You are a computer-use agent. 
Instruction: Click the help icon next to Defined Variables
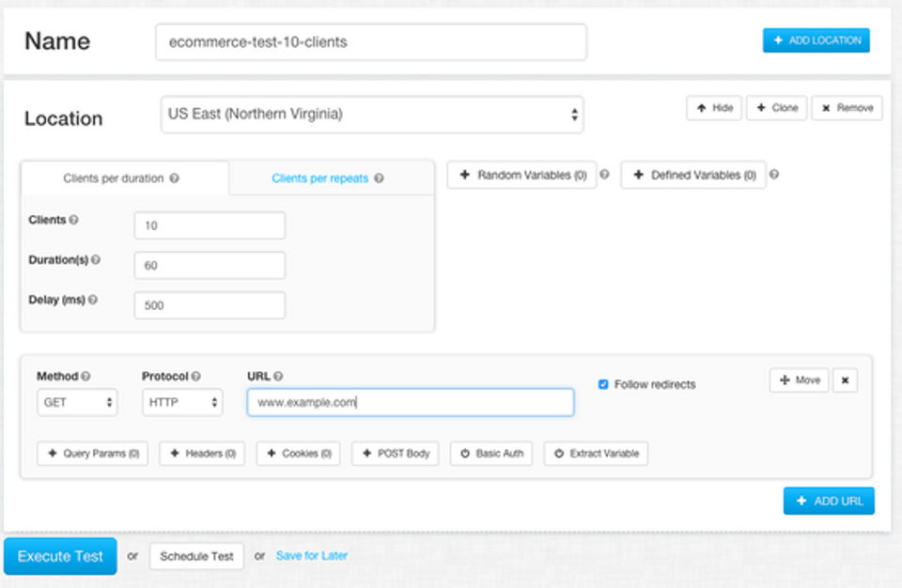(774, 175)
